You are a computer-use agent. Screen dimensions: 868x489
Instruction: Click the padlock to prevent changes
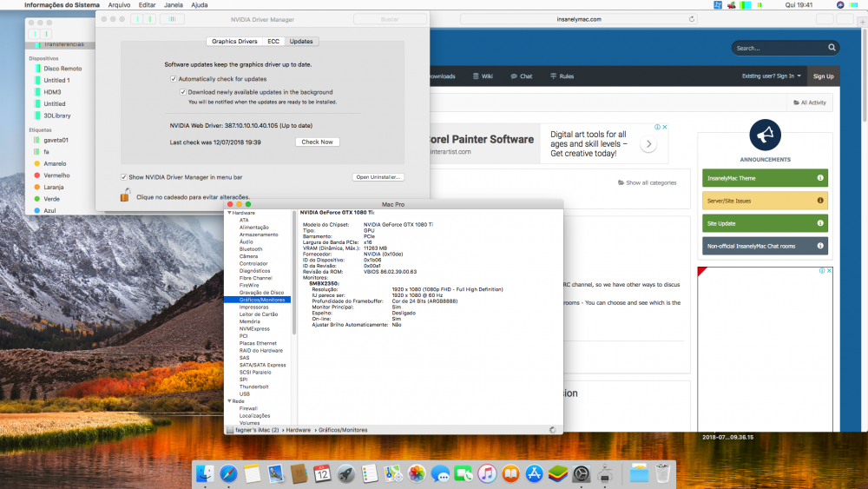(125, 195)
